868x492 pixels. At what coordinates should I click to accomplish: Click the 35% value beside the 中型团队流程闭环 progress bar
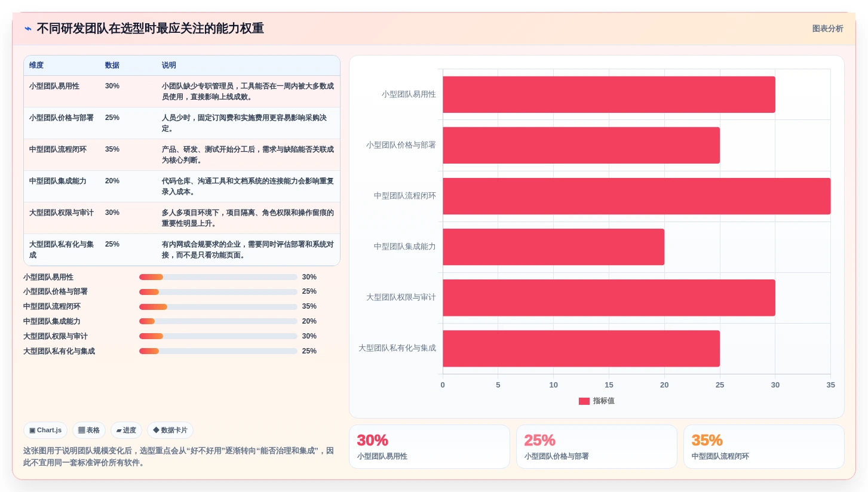[x=309, y=306]
